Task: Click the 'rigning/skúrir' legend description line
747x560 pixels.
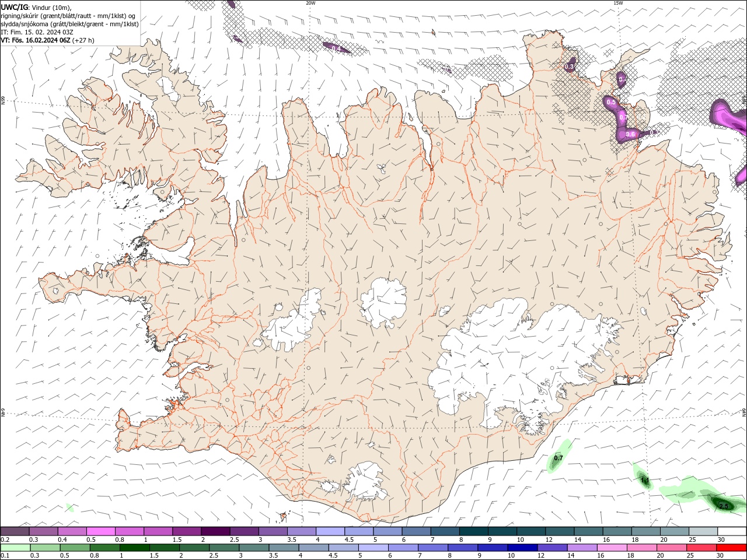Action: pyautogui.click(x=68, y=16)
